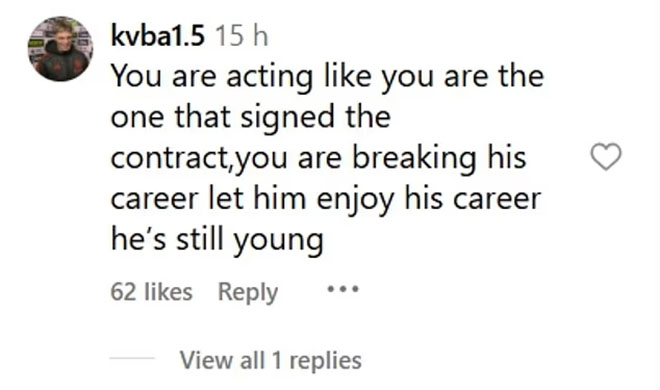Visit the kvba1.5 username profile link
Viewport: 660px width, 390px height.
pyautogui.click(x=158, y=35)
